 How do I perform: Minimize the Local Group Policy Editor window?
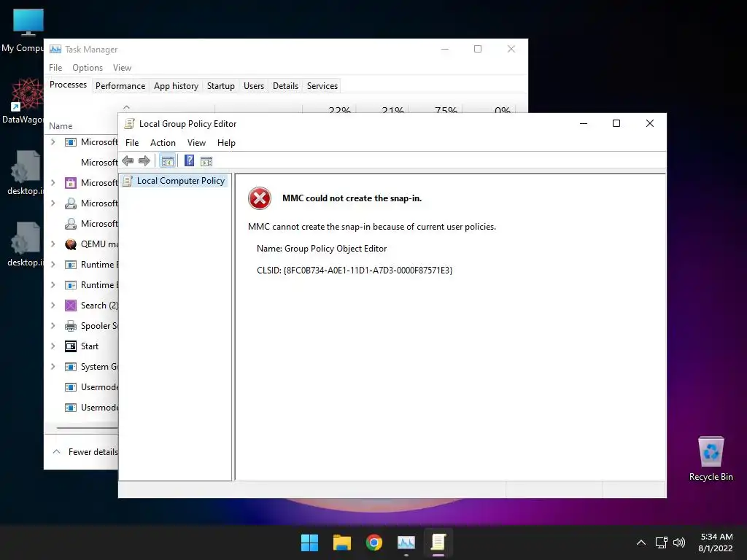583,123
